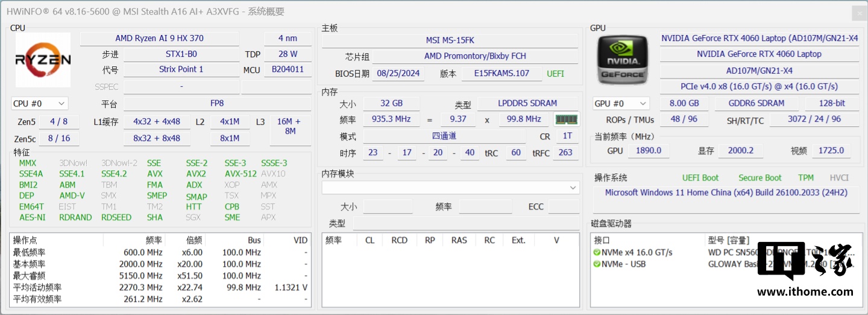Click the RCD column header in memory table
This screenshot has height=315, width=868.
coord(399,240)
